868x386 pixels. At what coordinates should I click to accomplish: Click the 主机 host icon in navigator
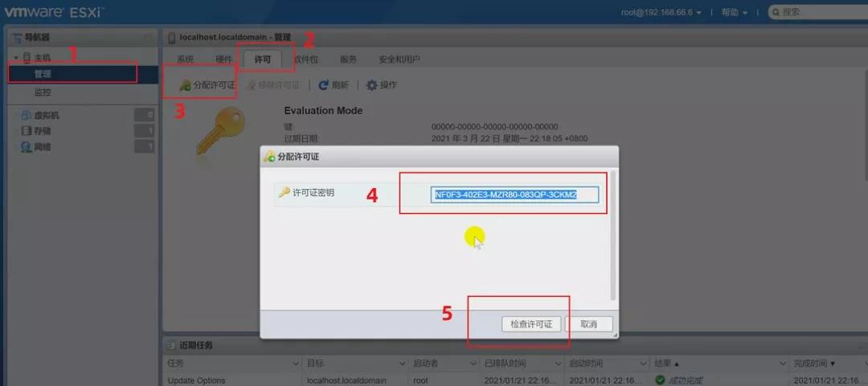(x=27, y=58)
